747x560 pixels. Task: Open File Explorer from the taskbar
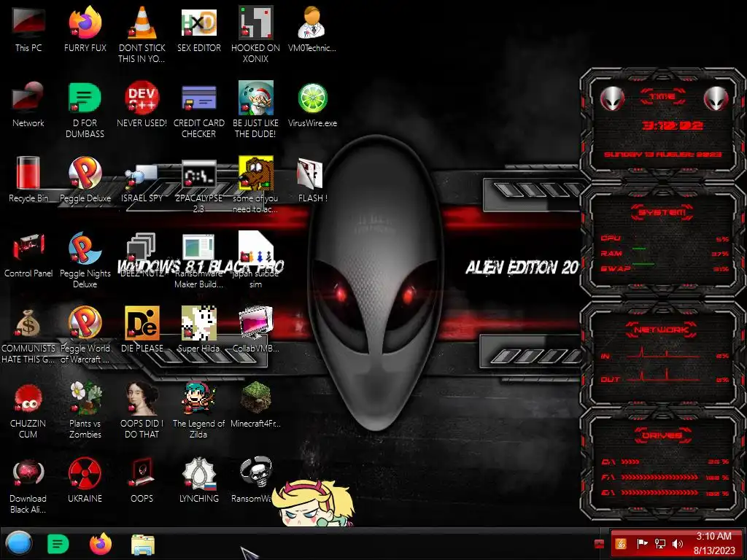point(142,545)
